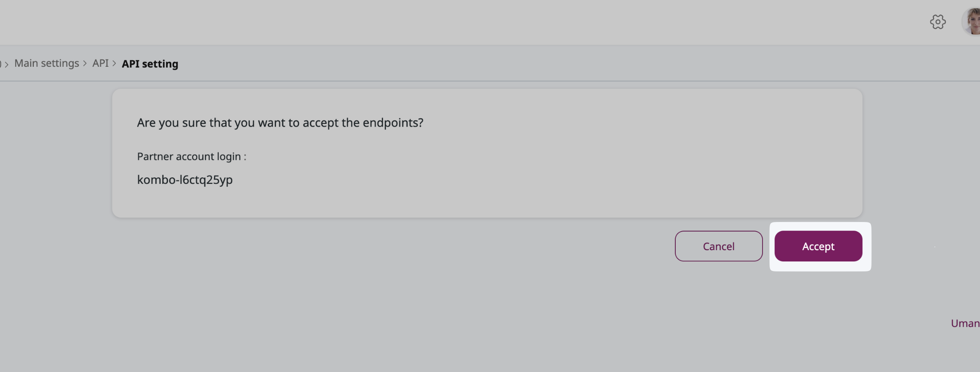Click the dimmed area below the buttons
Screen dimensions: 980x372
(434, 321)
